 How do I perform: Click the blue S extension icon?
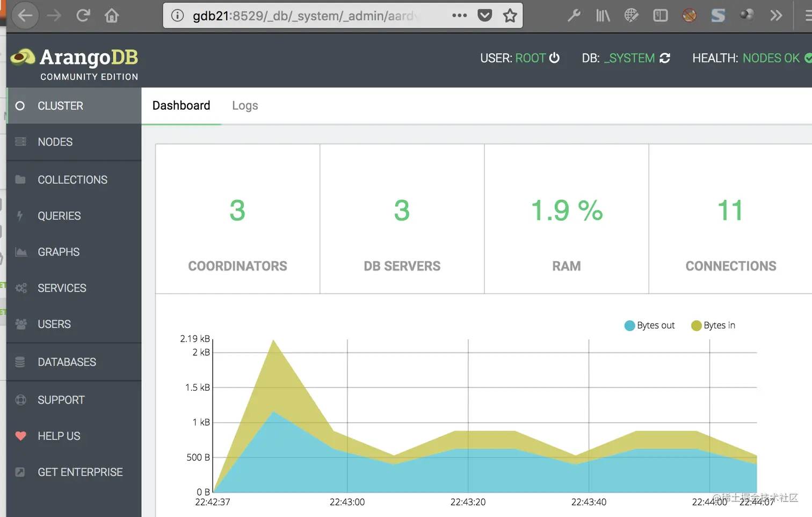(718, 16)
